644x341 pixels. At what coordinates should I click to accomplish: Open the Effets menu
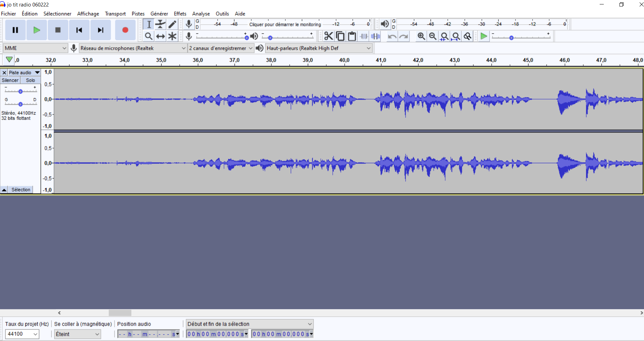click(180, 14)
